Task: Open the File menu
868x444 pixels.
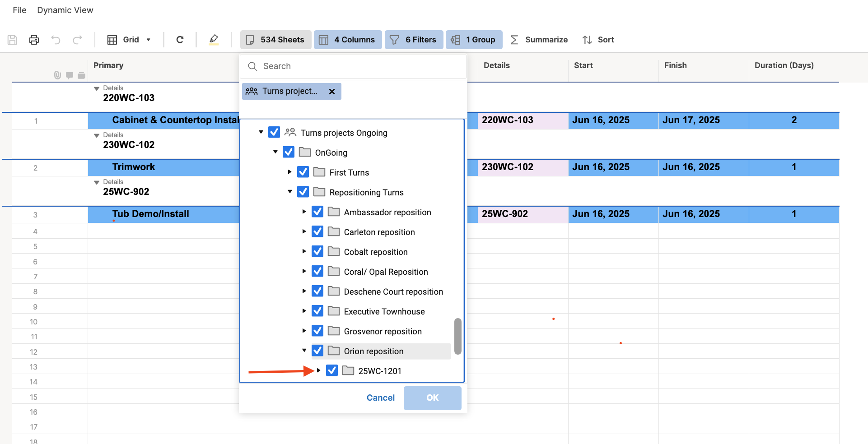Action: pos(19,10)
